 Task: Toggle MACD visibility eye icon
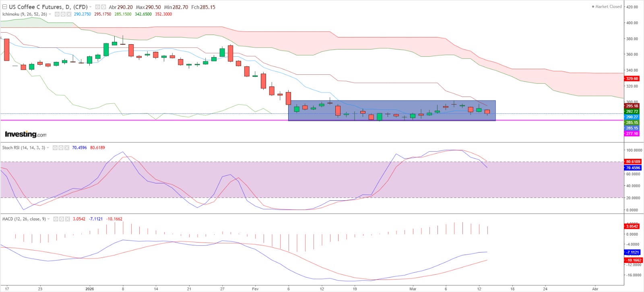click(56, 219)
